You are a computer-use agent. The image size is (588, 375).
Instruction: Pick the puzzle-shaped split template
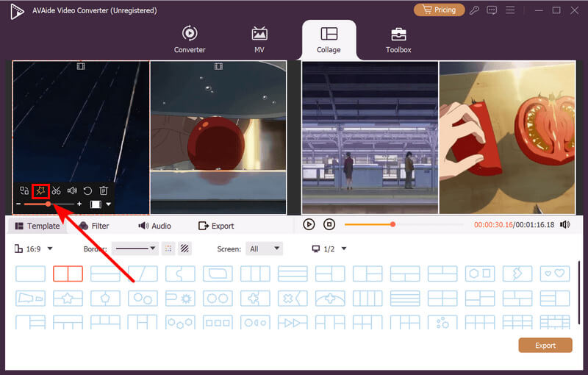coord(180,274)
